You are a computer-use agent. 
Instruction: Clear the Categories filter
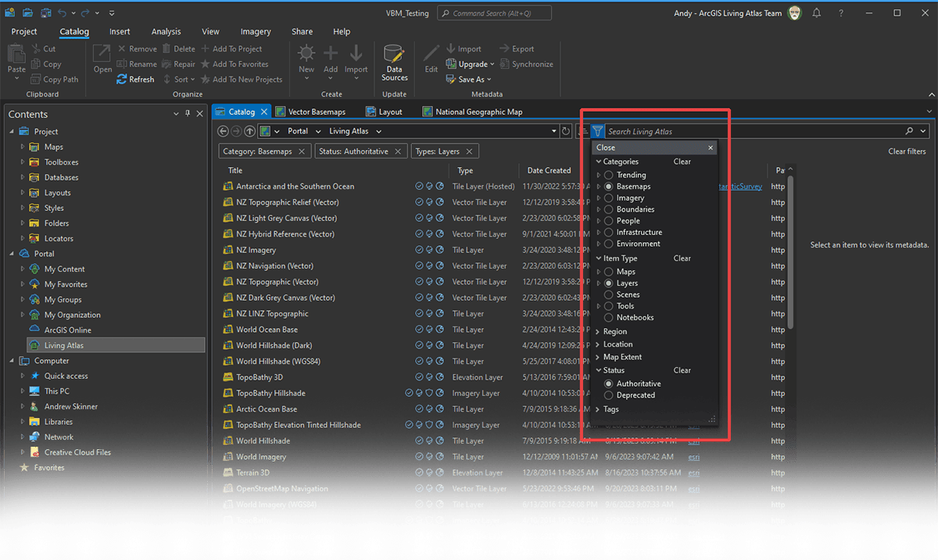pos(682,162)
